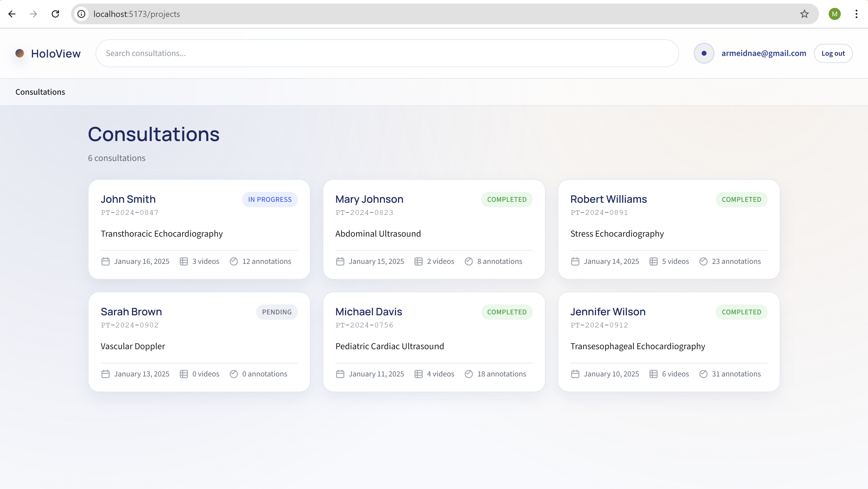Click the Chrome profile avatar M

(834, 14)
